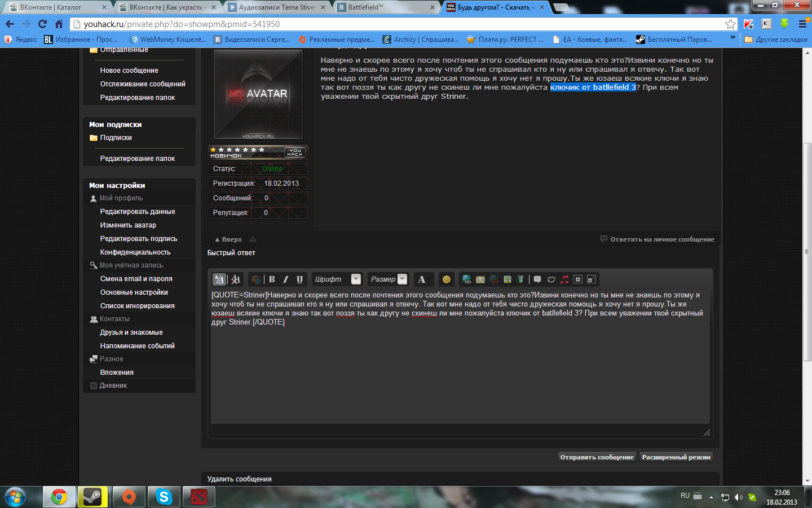Click the browser home icon
812x508 pixels.
59,24
